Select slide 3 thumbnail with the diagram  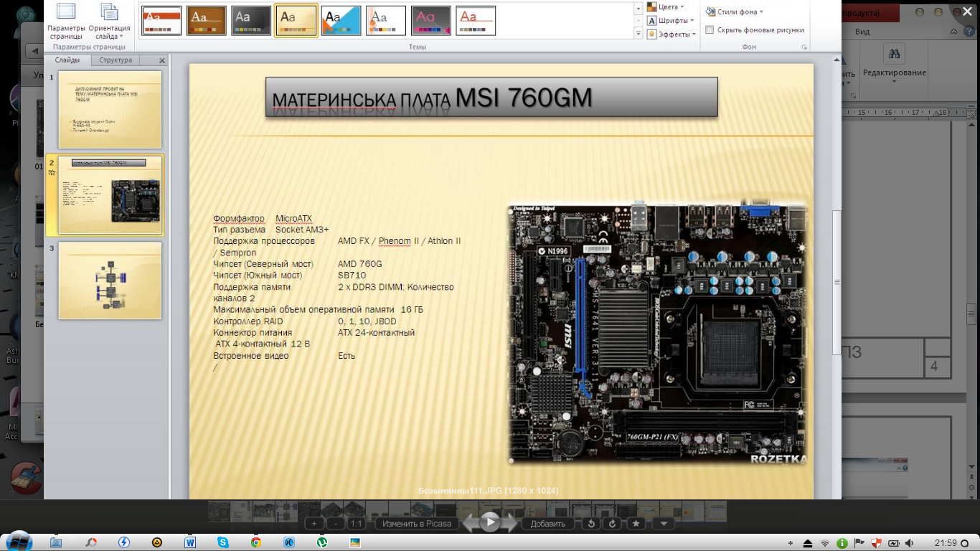click(x=110, y=281)
